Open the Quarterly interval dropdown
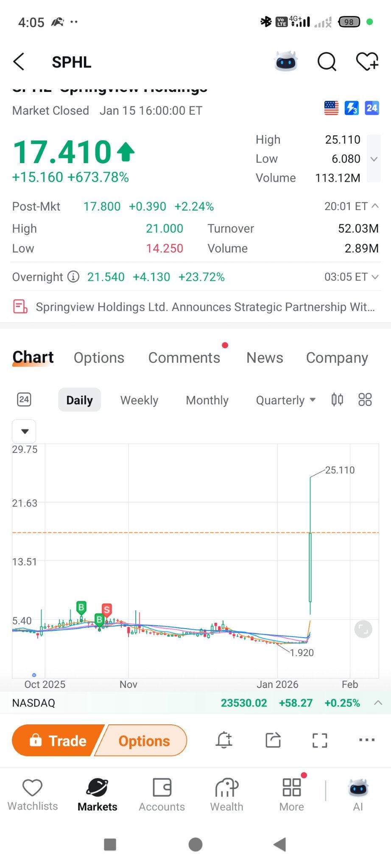The height and width of the screenshot is (868, 391). coord(285,400)
